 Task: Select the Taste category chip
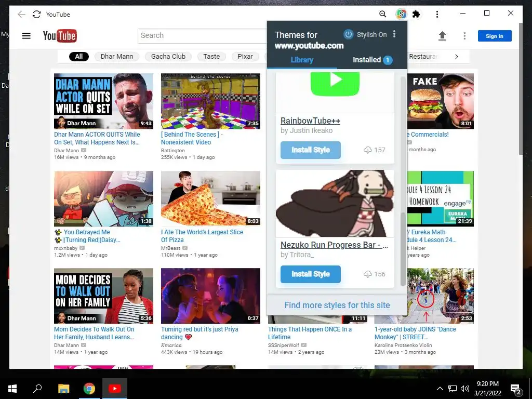coord(211,56)
